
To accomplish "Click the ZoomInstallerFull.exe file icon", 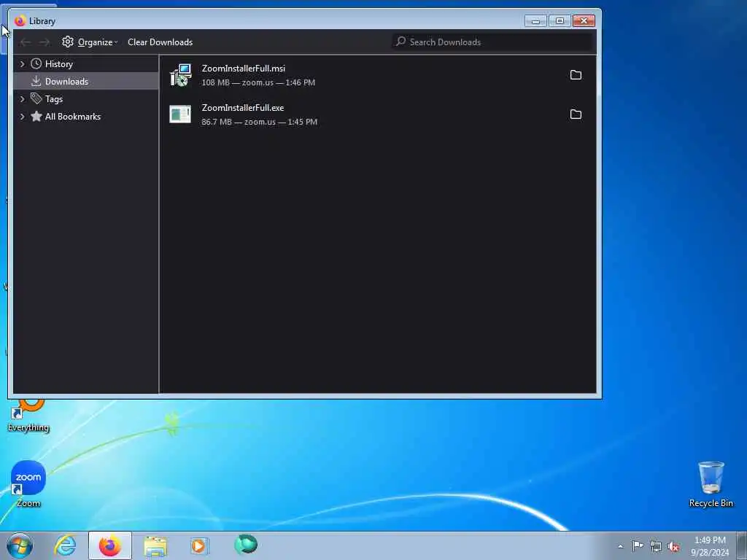I will coord(180,114).
